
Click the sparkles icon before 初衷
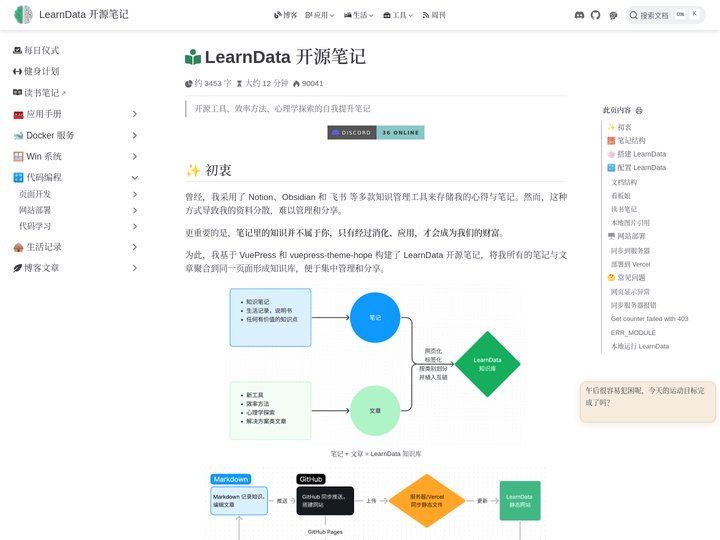[x=193, y=170]
